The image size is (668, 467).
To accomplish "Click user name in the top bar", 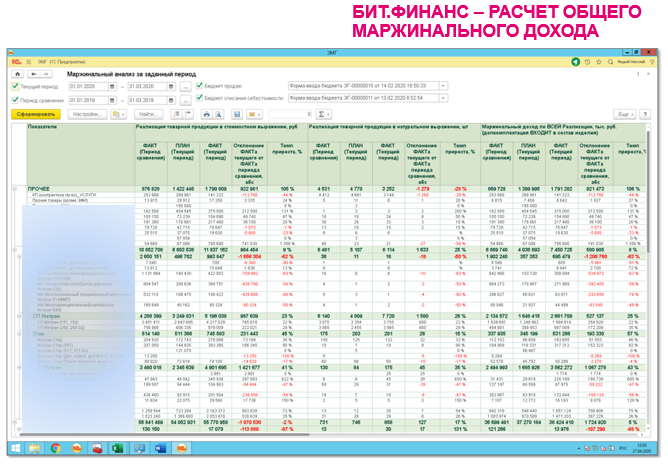I will point(631,62).
